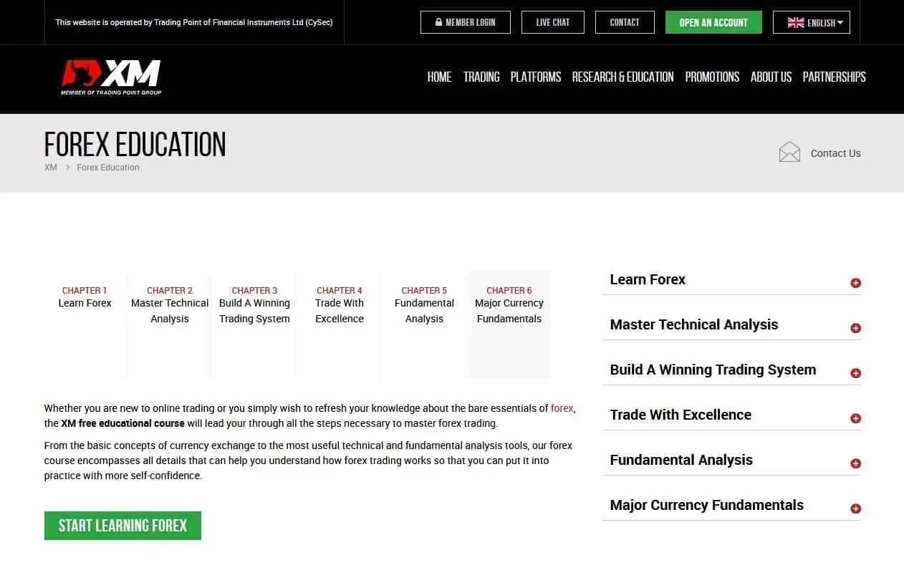Click the British flag language icon
Image resolution: width=904 pixels, height=588 pixels.
click(795, 22)
